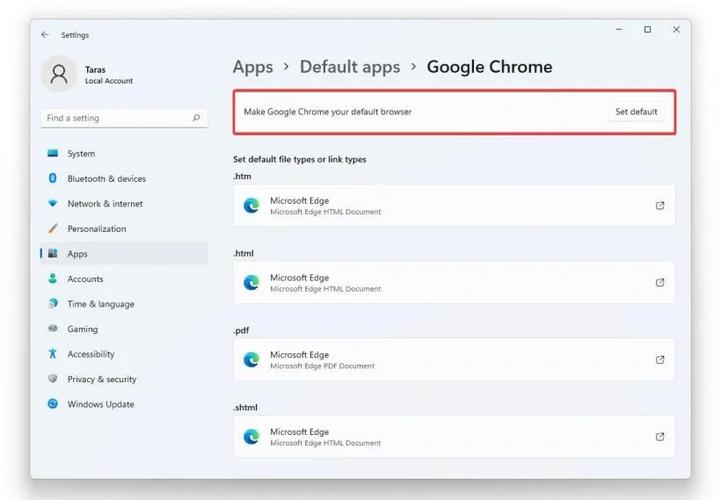Click the Google Chrome page heading
The width and height of the screenshot is (721, 500).
[490, 67]
